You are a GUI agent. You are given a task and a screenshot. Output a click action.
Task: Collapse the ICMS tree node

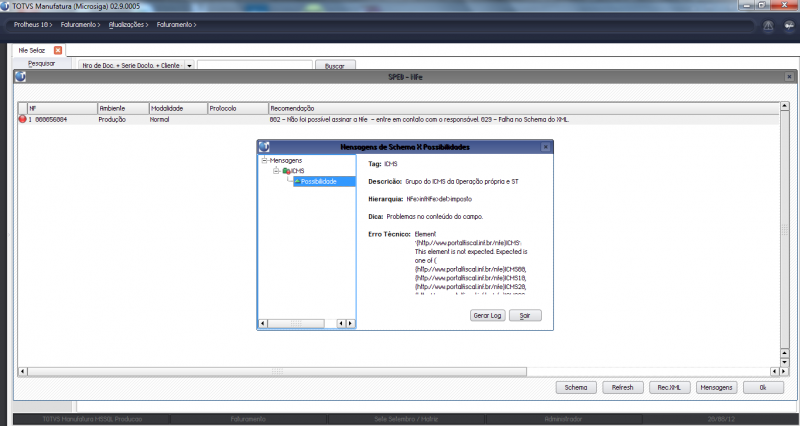point(276,171)
